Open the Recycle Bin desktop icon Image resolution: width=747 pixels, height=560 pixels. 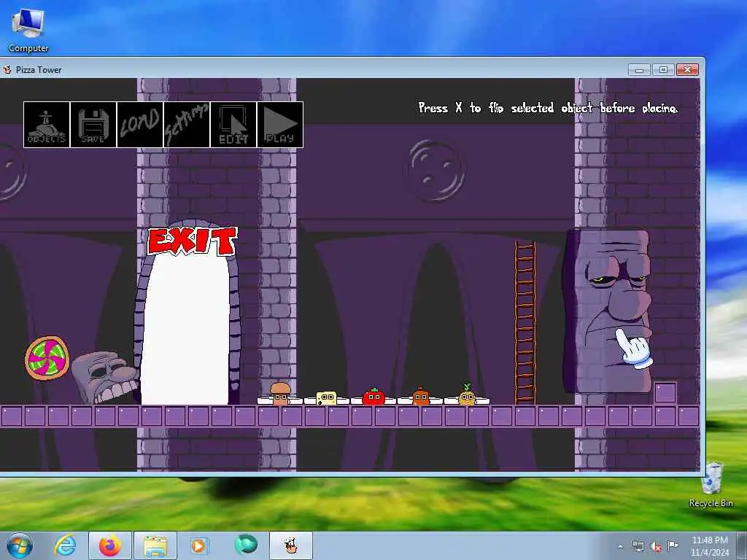pyautogui.click(x=711, y=485)
